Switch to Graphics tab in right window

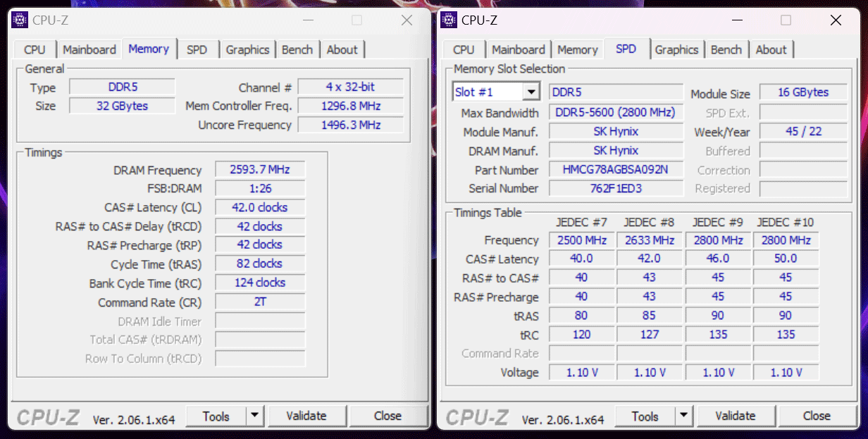(676, 49)
